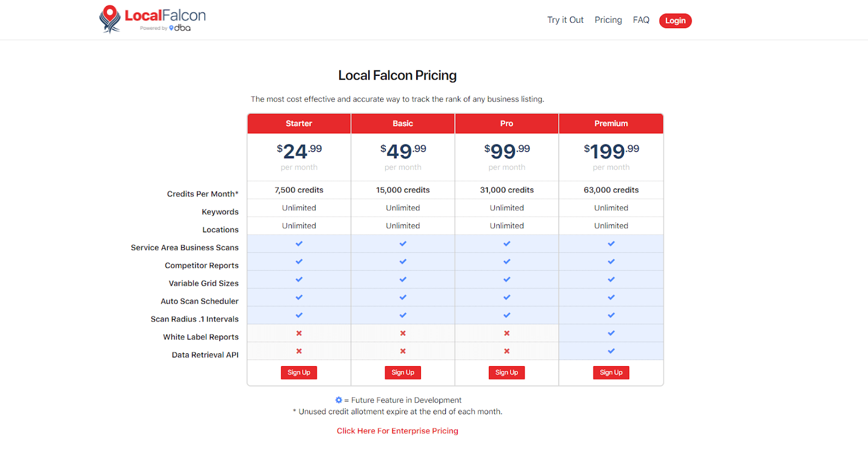Go to Pricing in the navigation
This screenshot has height=449, width=868.
[x=608, y=20]
